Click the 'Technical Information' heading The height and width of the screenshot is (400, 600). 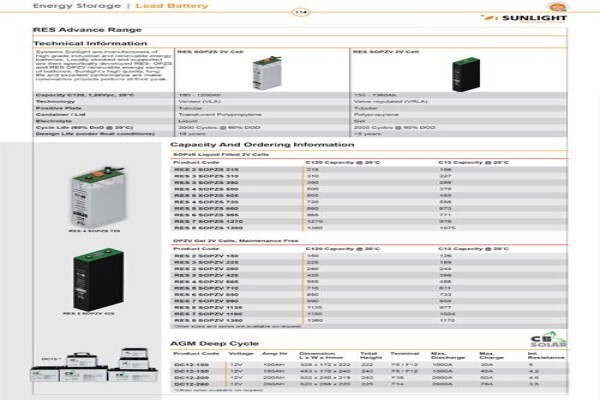coord(90,43)
